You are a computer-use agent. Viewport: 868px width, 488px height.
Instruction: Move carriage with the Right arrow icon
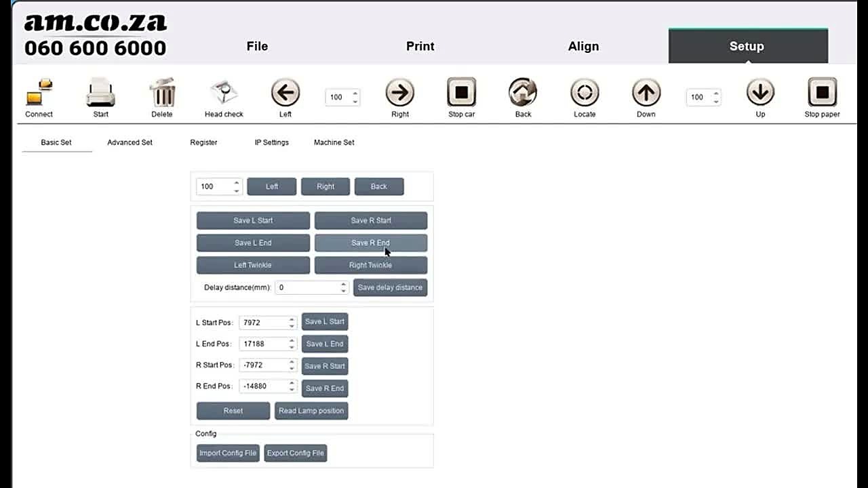pyautogui.click(x=400, y=92)
